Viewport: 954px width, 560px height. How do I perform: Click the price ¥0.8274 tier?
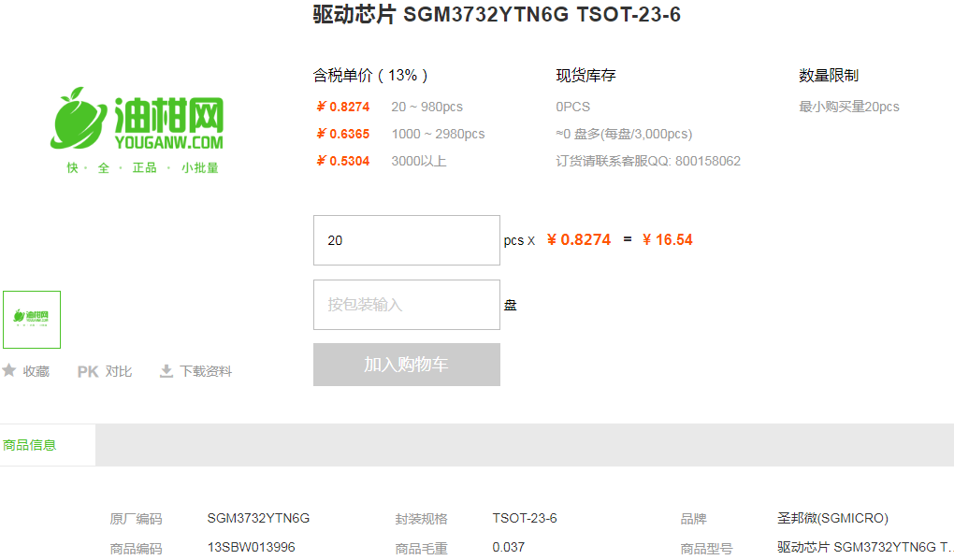343,107
